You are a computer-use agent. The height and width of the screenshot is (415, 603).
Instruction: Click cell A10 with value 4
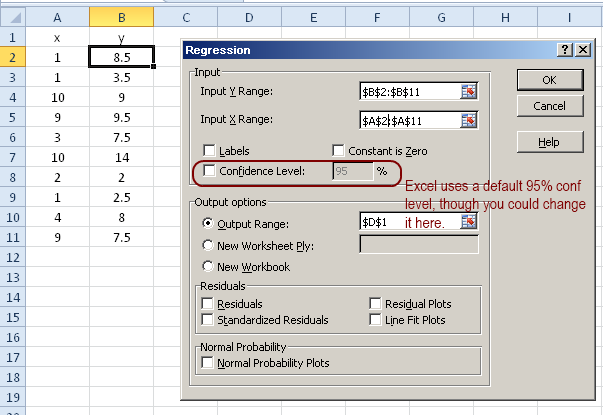coord(57,217)
